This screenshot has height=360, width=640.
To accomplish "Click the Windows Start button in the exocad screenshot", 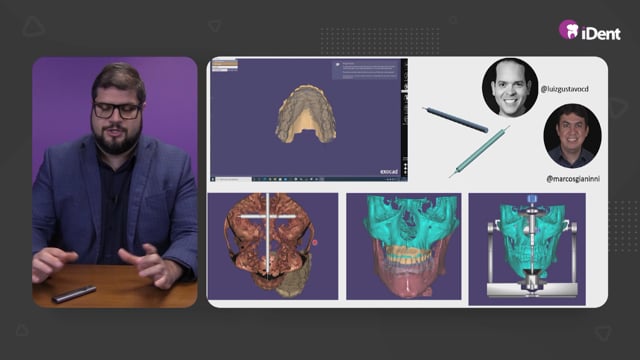I will pos(213,179).
